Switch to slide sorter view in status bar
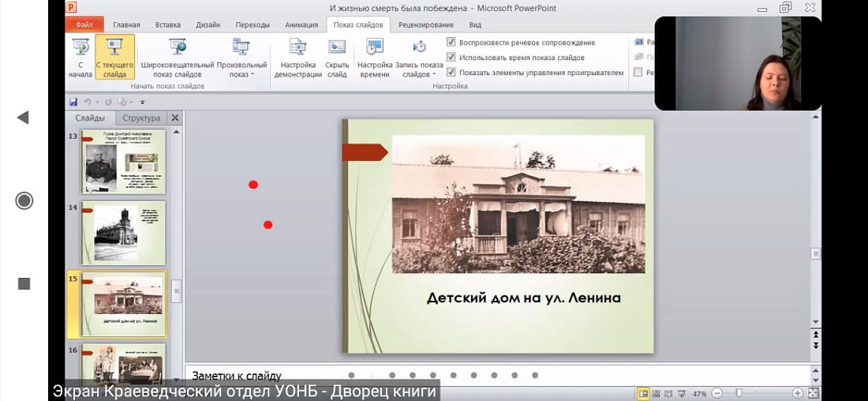Viewport: 868px width, 401px height. (657, 393)
